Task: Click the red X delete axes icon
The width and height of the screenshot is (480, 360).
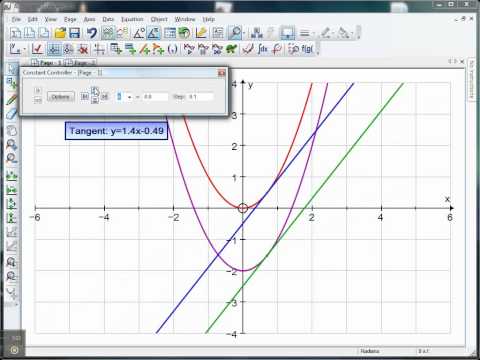Action: [83, 49]
